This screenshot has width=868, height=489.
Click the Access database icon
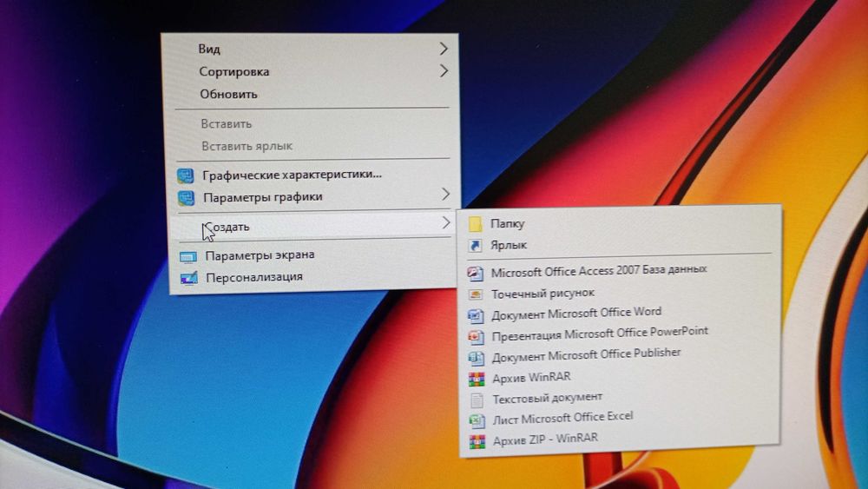pyautogui.click(x=476, y=273)
